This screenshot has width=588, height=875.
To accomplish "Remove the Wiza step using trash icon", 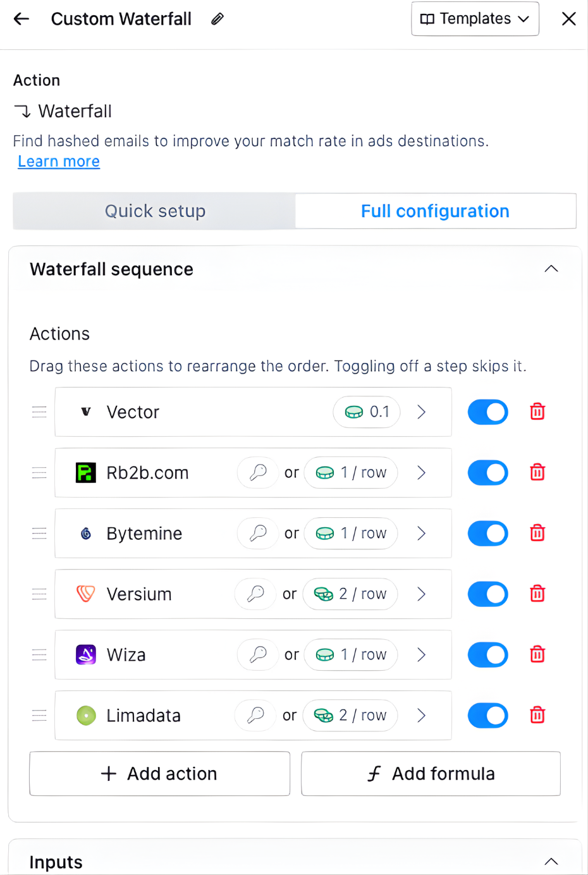I will (537, 654).
